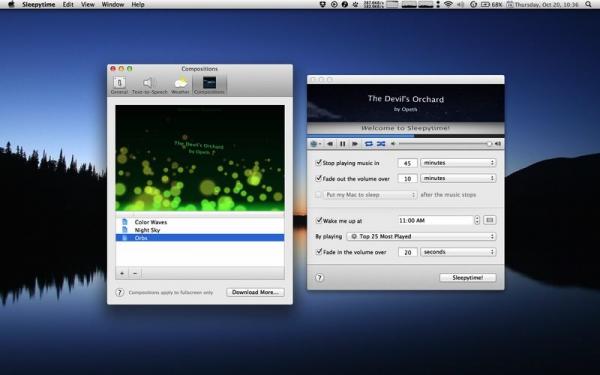This screenshot has width=600, height=375.
Task: Select the Color Waves composition
Action: [x=200, y=222]
